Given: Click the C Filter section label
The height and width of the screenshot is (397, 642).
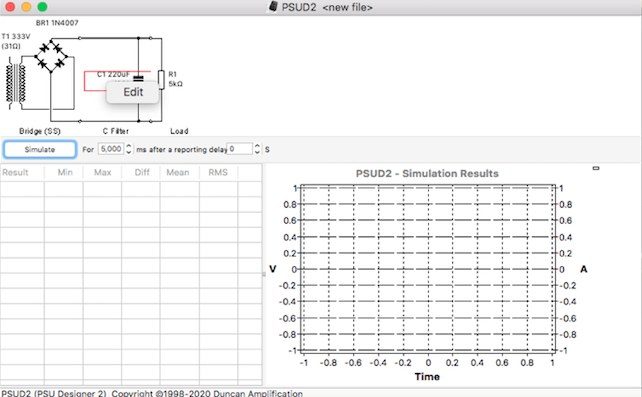Looking at the screenshot, I should click(115, 131).
